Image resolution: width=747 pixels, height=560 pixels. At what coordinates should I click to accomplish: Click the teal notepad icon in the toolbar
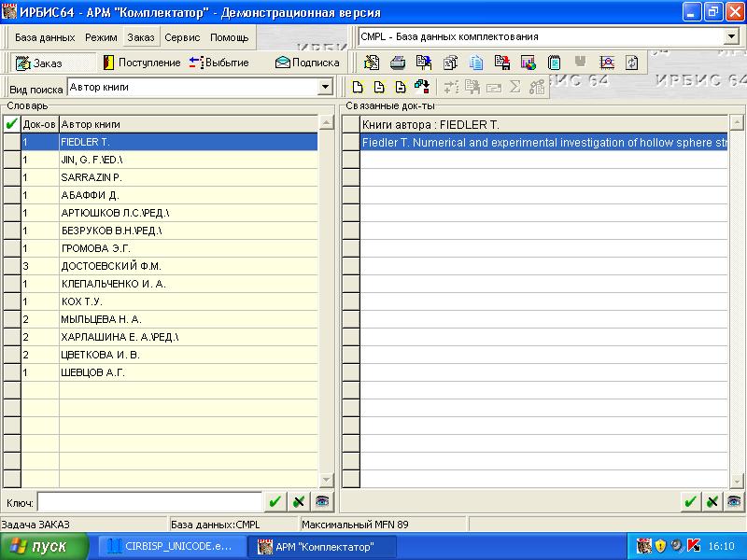point(554,63)
